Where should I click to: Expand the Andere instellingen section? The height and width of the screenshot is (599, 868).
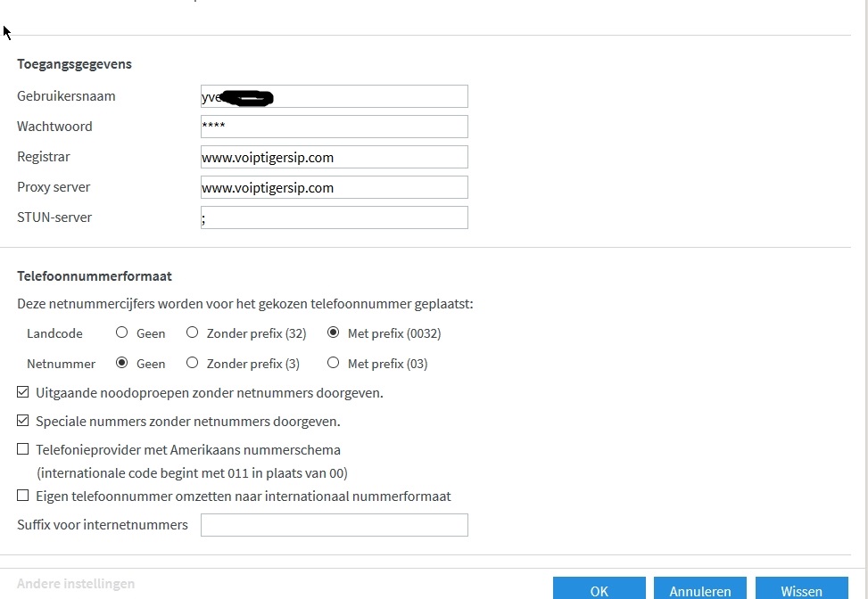76,584
